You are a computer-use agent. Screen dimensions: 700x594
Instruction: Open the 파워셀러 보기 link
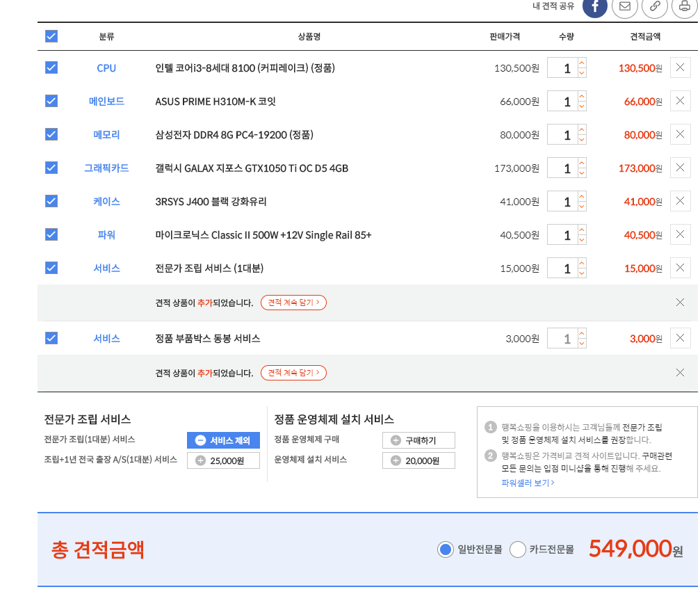(x=528, y=483)
